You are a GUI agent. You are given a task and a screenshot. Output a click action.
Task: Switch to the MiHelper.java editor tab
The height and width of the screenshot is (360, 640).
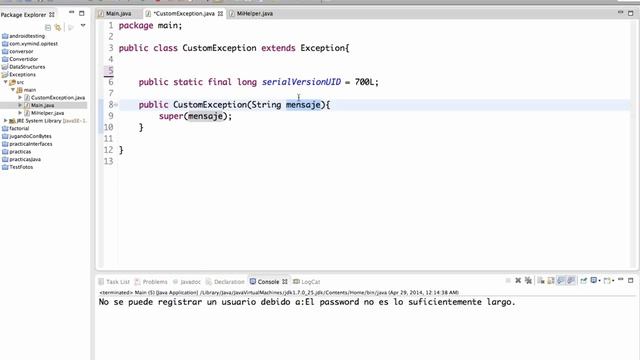(251, 13)
